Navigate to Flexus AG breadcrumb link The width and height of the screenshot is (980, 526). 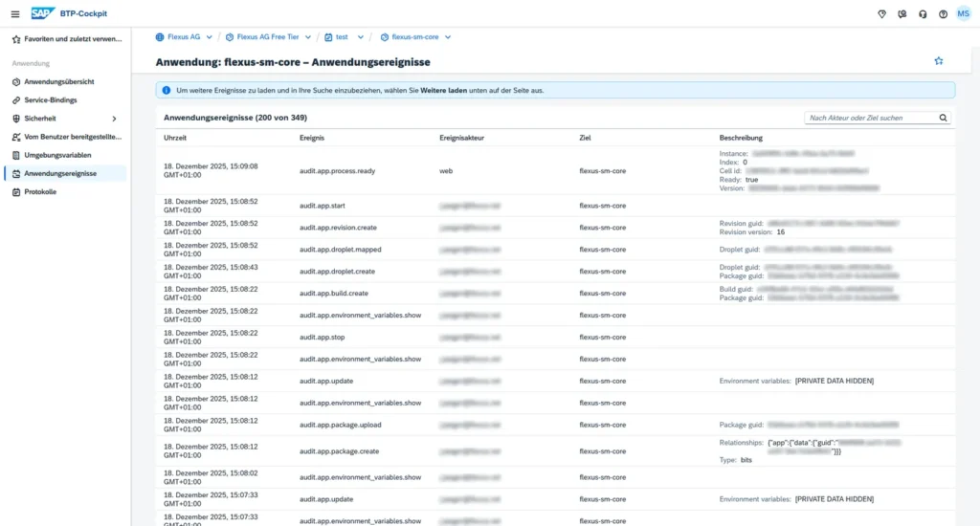pos(184,37)
